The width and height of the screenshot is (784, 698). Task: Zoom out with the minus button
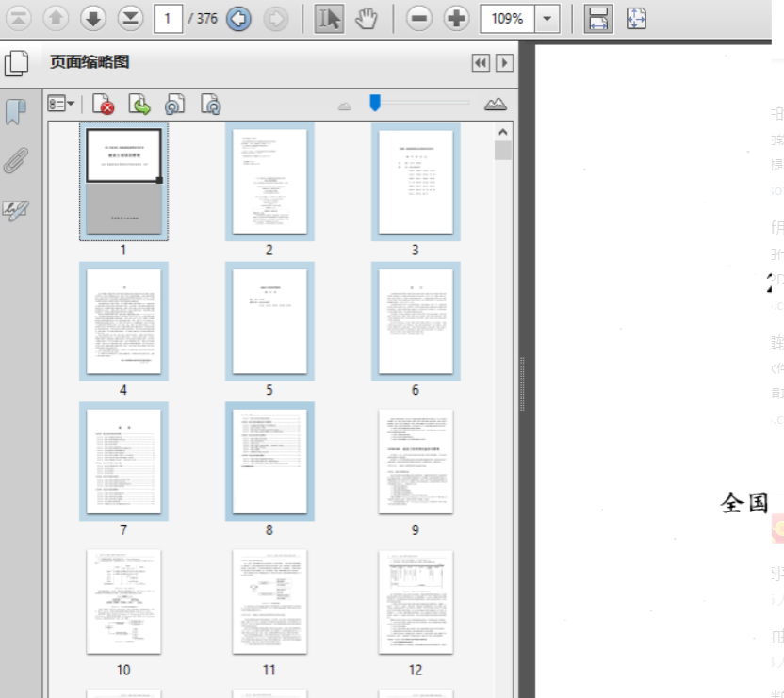coord(419,19)
